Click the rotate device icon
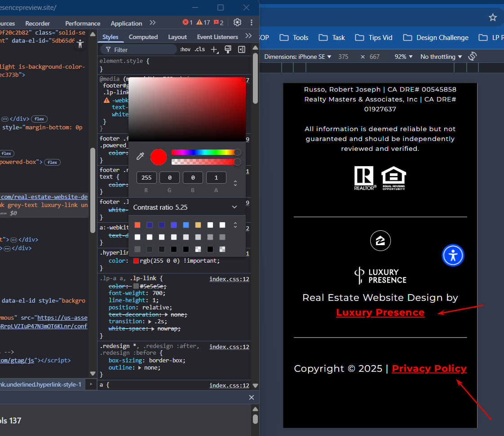504x436 pixels. click(472, 57)
